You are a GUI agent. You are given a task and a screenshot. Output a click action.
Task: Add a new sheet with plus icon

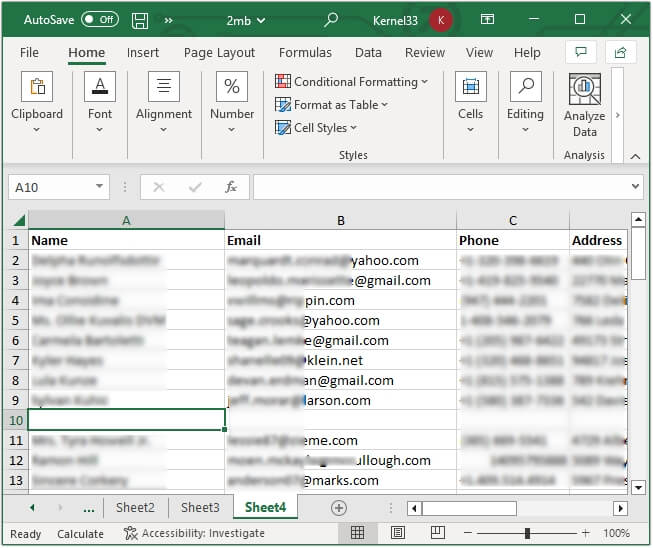pyautogui.click(x=338, y=508)
